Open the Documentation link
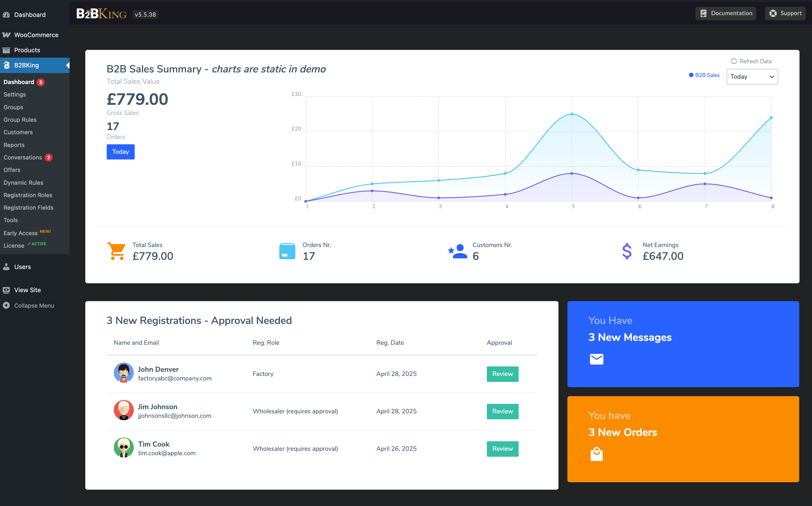The height and width of the screenshot is (506, 812). 725,13
